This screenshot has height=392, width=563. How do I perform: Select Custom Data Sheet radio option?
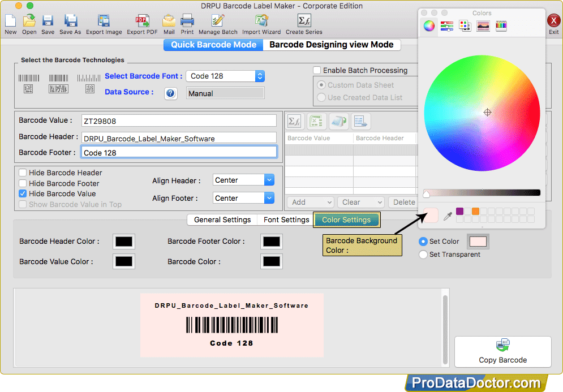coord(321,85)
